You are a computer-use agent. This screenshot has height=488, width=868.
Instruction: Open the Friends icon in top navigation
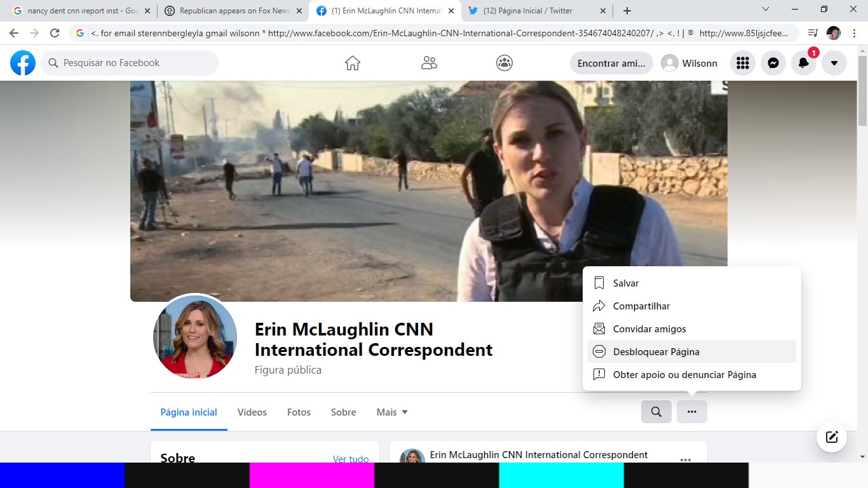click(429, 63)
